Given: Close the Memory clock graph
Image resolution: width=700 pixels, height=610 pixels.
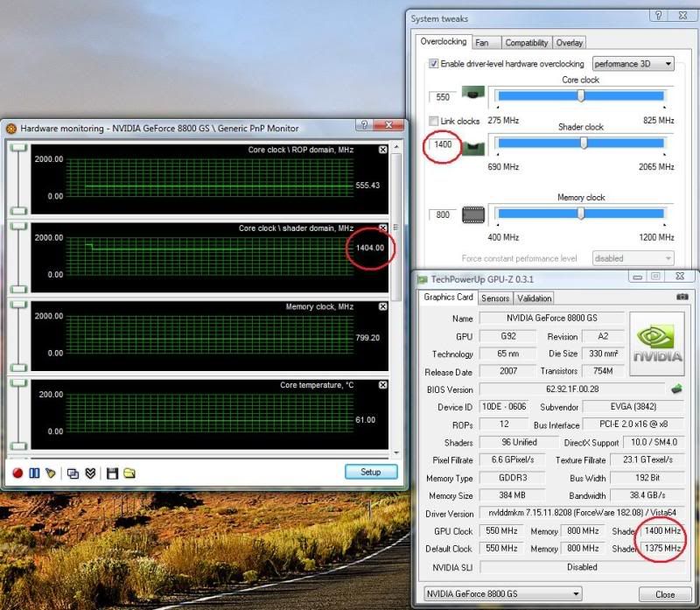Looking at the screenshot, I should click(383, 306).
